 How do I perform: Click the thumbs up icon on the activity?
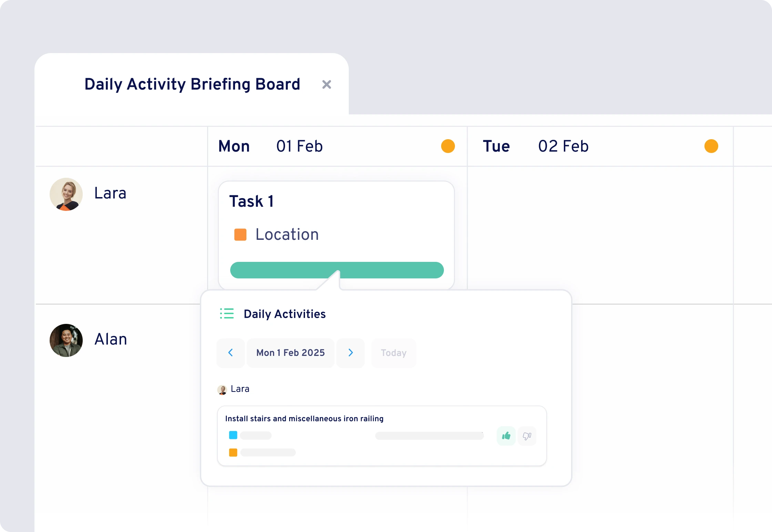tap(506, 436)
